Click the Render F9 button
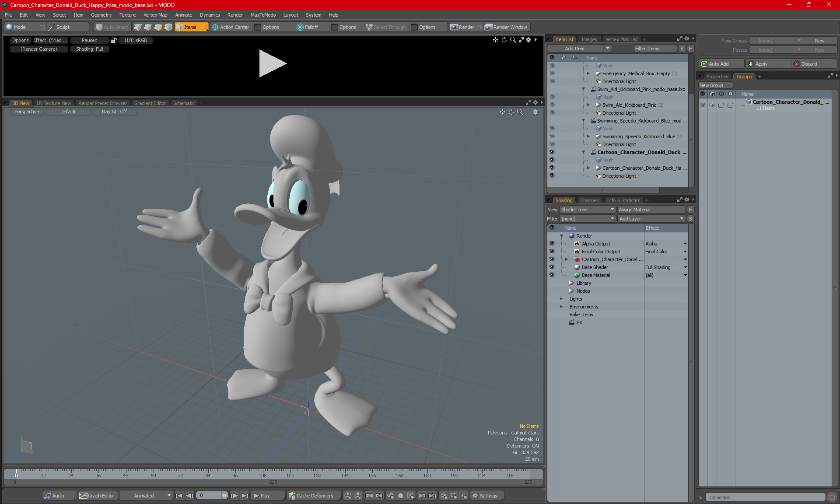 pos(466,27)
